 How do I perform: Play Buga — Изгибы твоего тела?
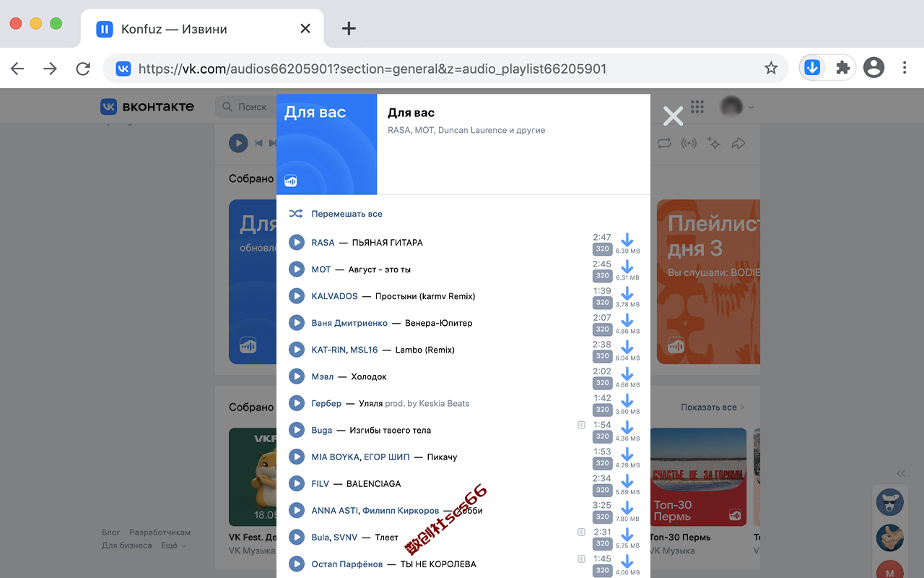297,430
